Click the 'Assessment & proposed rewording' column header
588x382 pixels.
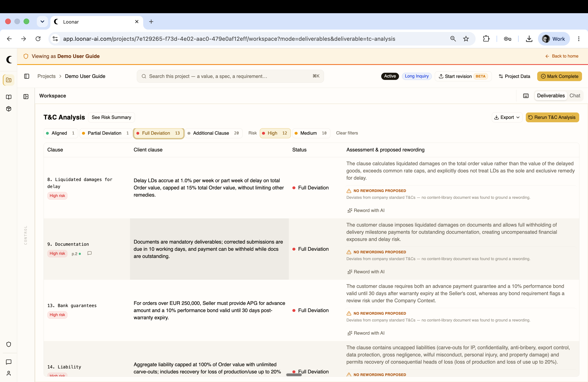point(385,150)
